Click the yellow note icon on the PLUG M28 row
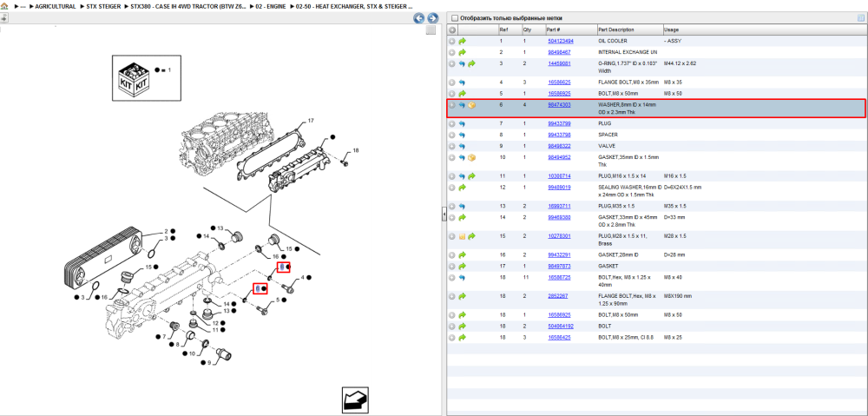 point(463,236)
